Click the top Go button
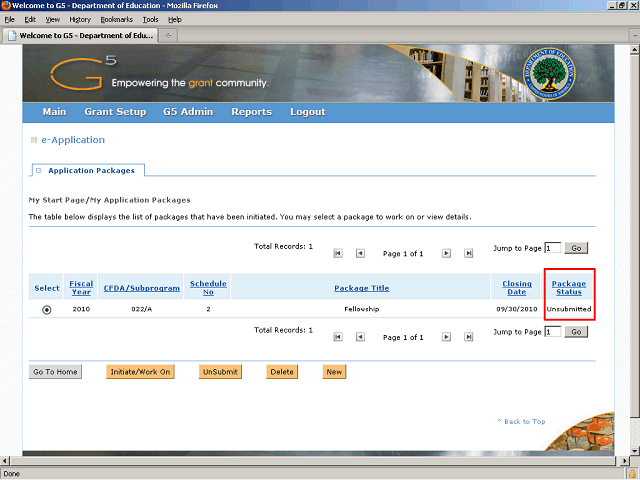Viewport: 640px width, 480px height. click(x=576, y=248)
